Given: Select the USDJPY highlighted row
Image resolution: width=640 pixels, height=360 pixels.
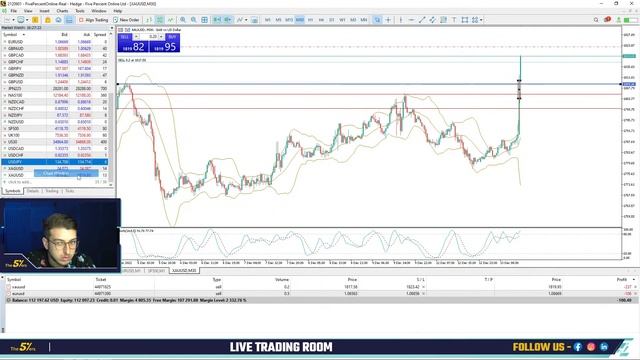Looking at the screenshot, I should [55, 162].
